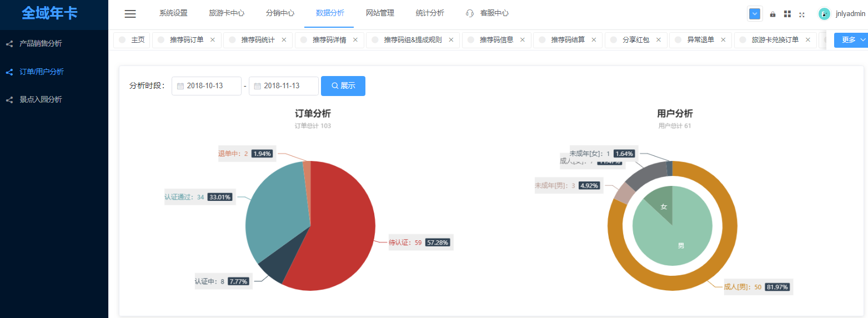Toggle the hamburger sidebar collapse icon
This screenshot has width=868, height=318.
point(130,14)
